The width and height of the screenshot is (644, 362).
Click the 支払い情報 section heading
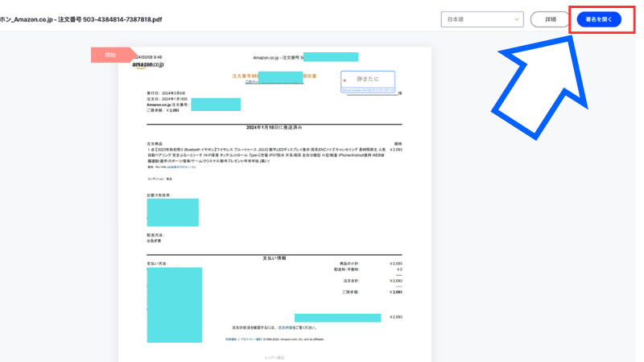(x=275, y=258)
